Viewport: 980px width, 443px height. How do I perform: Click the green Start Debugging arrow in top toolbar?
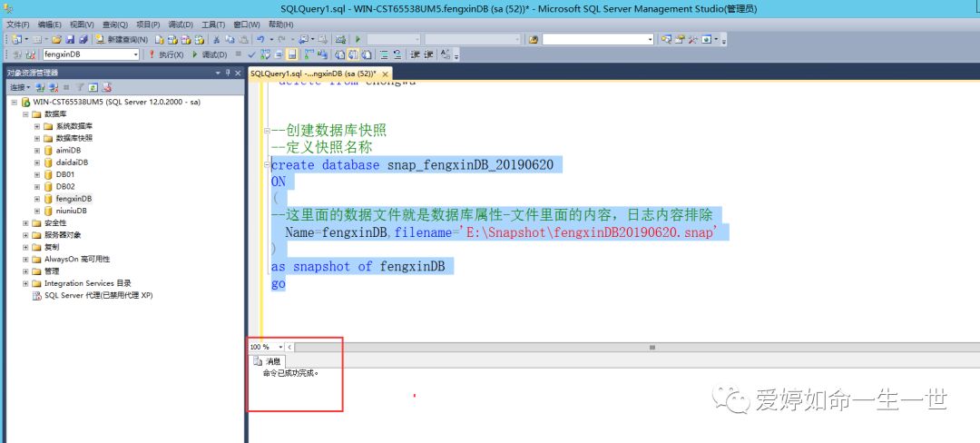point(358,39)
